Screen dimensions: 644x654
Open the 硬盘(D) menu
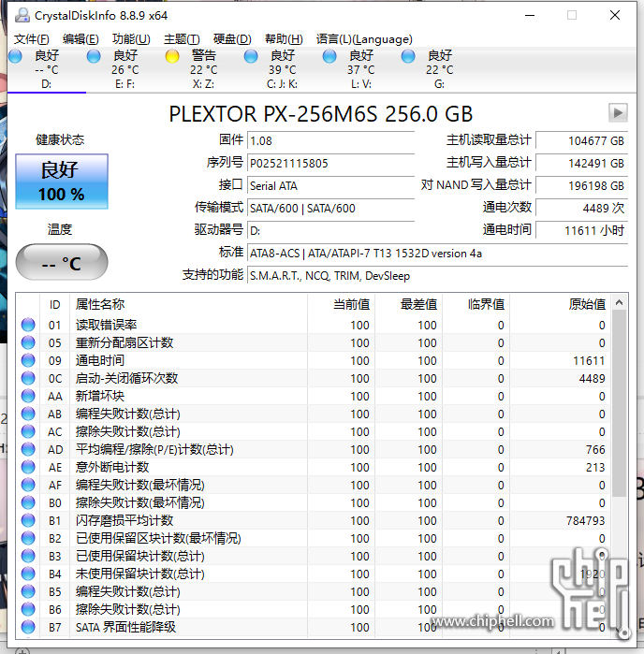pos(232,39)
